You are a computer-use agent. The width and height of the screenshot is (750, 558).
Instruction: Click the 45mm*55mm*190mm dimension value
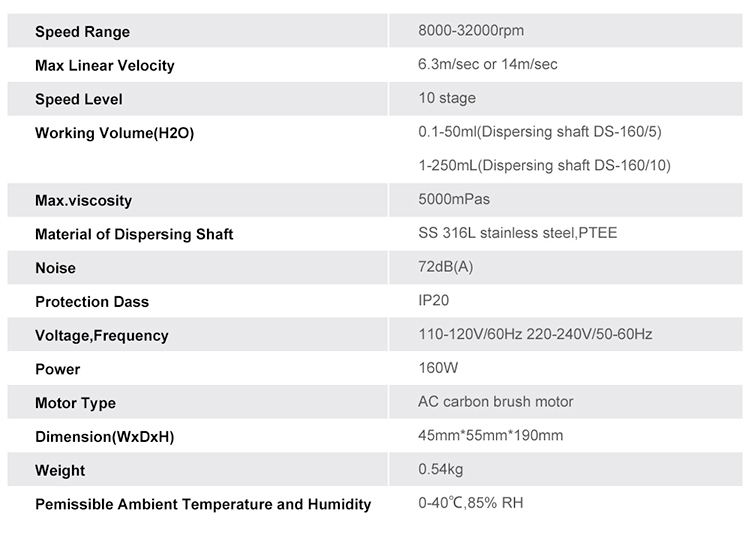[x=490, y=435]
